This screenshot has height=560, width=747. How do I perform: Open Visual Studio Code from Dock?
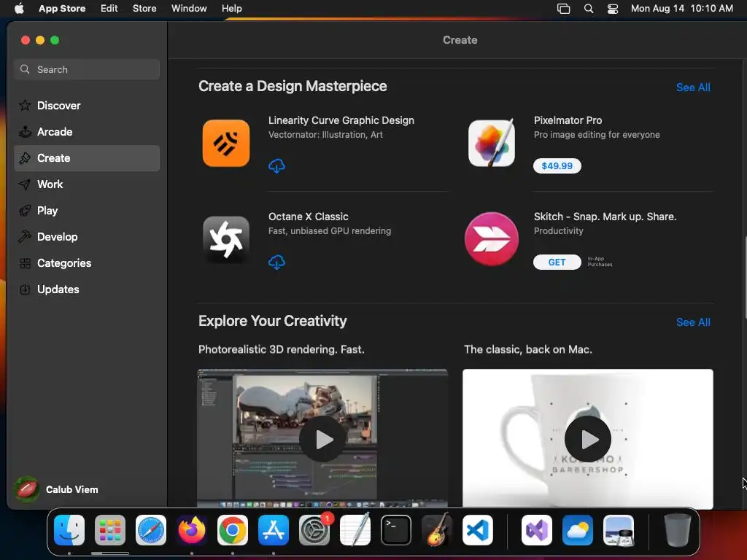click(477, 530)
